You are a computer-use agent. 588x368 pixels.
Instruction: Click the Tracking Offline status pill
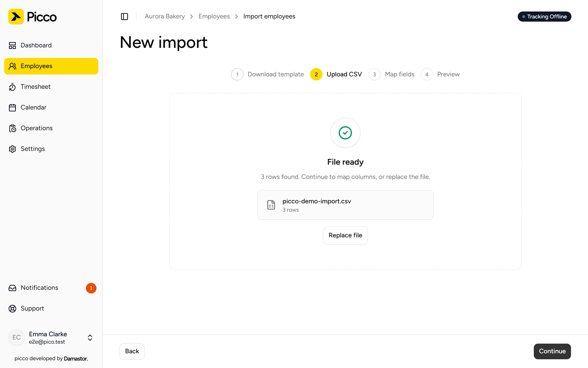point(545,17)
